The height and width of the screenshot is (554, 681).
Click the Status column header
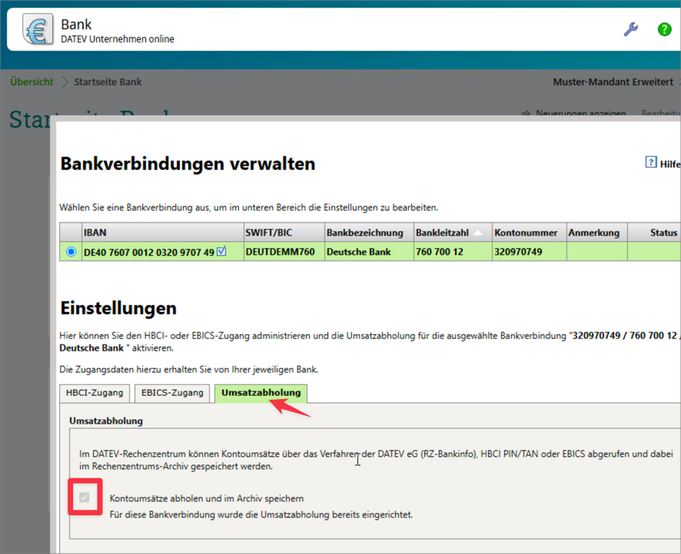[x=655, y=233]
